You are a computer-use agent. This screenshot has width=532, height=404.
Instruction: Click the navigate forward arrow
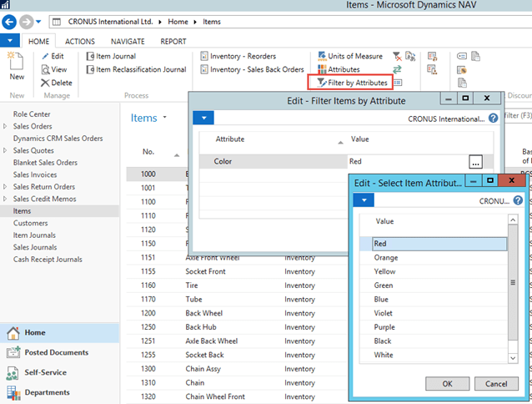point(26,23)
